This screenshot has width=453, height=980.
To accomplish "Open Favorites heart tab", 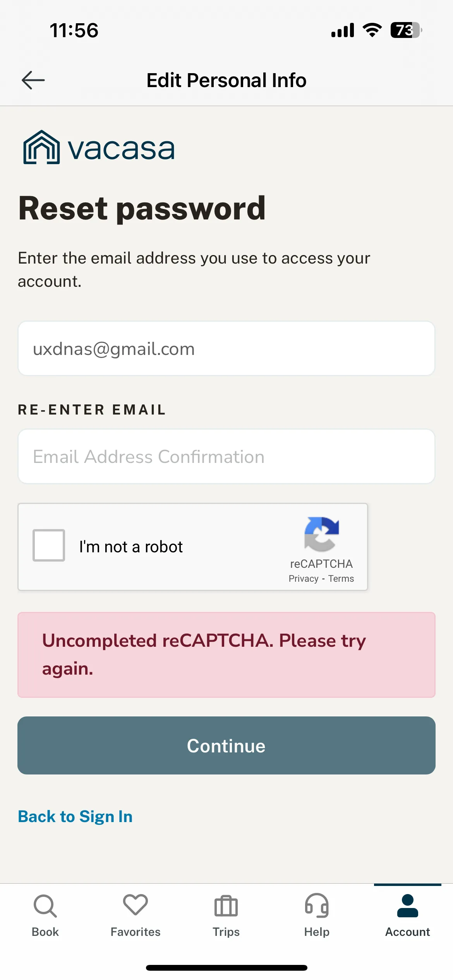I will [x=136, y=916].
